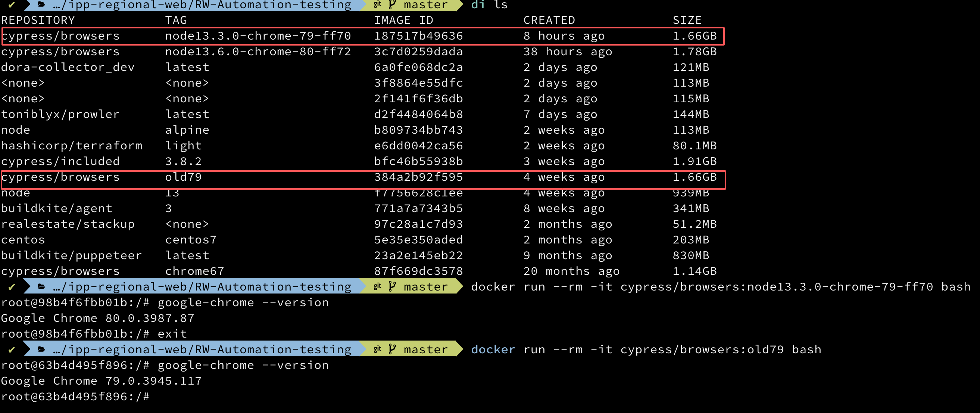This screenshot has width=980, height=413.
Task: Click the 'exit' command text
Action: 172,333
